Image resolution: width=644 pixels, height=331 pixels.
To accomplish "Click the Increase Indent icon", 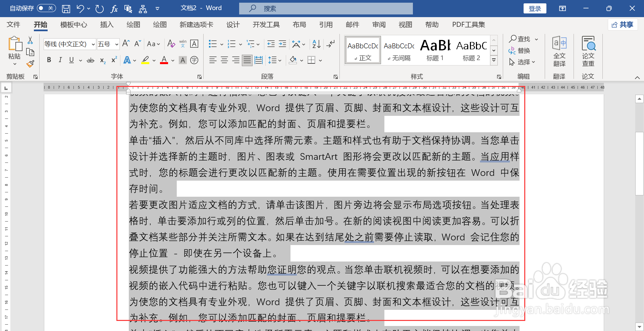I will pyautogui.click(x=282, y=44).
